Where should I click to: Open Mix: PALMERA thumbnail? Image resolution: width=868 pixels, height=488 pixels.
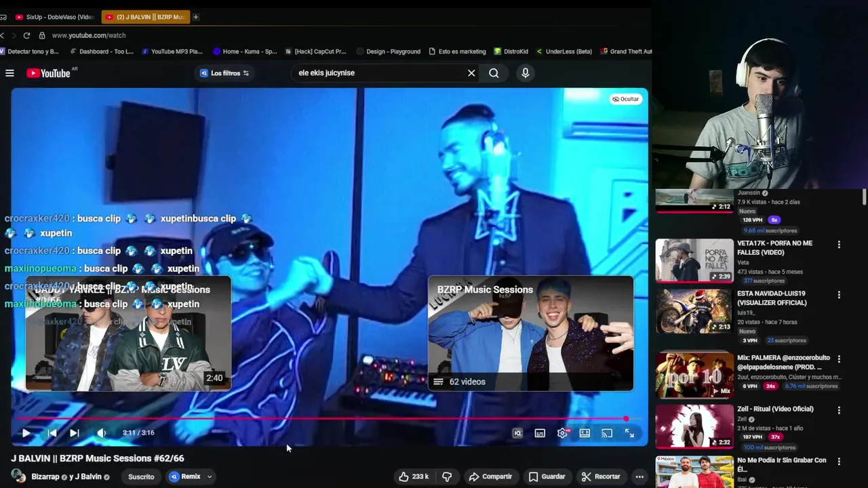[x=694, y=375]
